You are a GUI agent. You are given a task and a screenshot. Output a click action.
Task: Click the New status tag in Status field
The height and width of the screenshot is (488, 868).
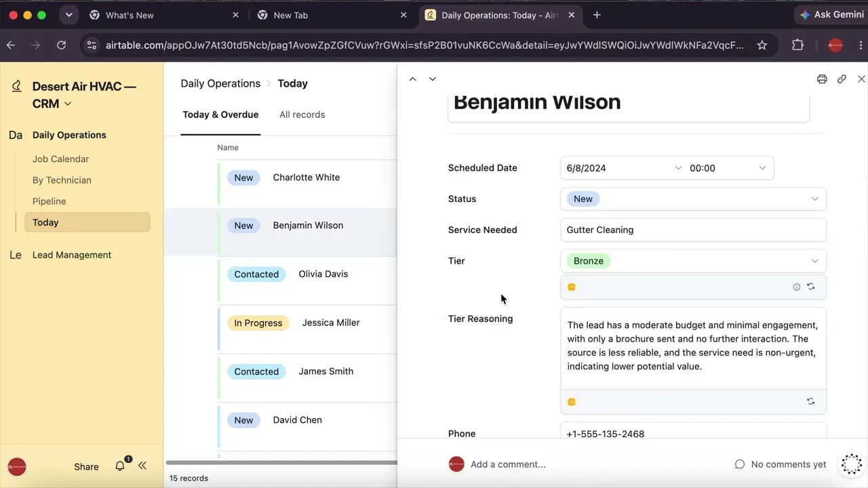[x=583, y=199]
